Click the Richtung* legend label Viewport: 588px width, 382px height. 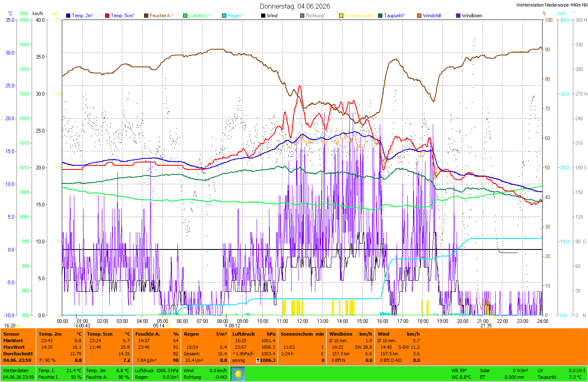coord(316,16)
